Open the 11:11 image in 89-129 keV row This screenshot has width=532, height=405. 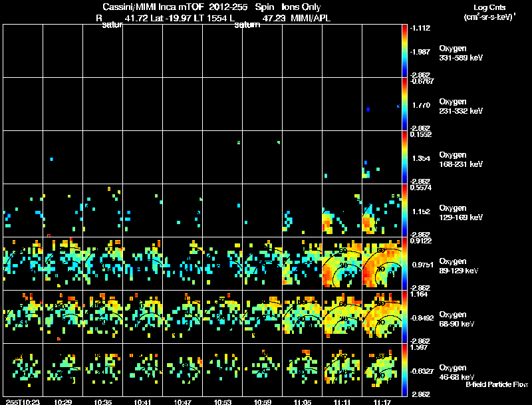(x=342, y=263)
